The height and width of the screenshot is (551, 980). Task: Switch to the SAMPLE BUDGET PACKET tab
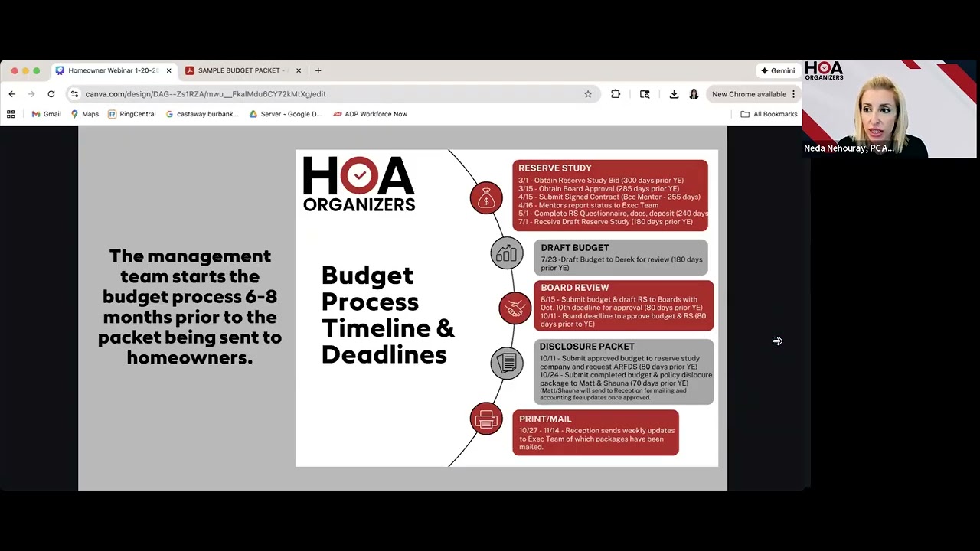pos(243,70)
